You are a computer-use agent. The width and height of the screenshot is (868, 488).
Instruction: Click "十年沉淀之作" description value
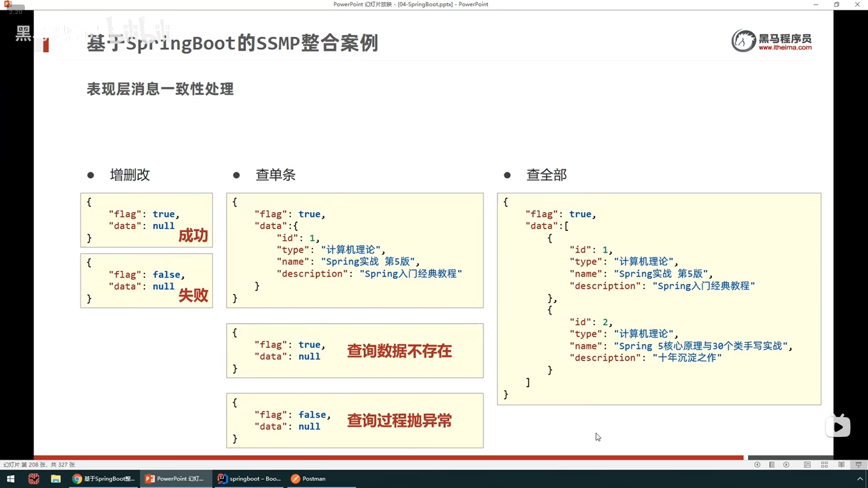coord(687,358)
